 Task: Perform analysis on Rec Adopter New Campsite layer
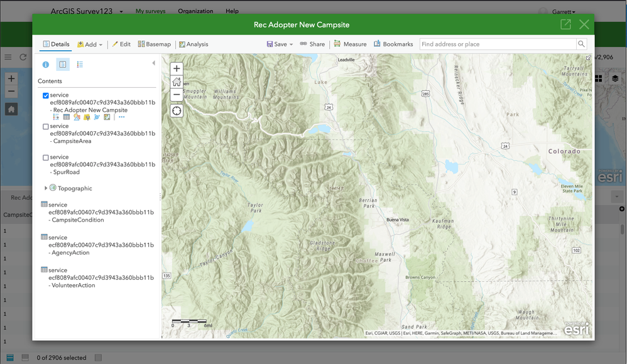coord(107,117)
